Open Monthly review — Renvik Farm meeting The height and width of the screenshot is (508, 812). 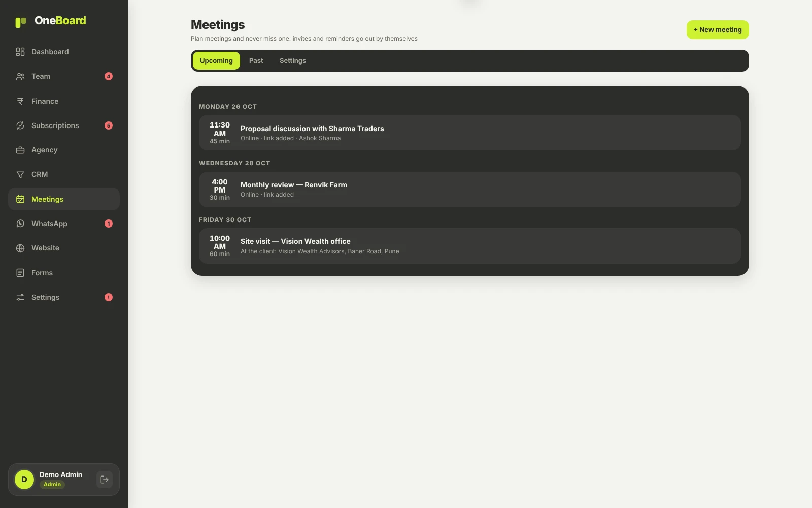tap(470, 189)
